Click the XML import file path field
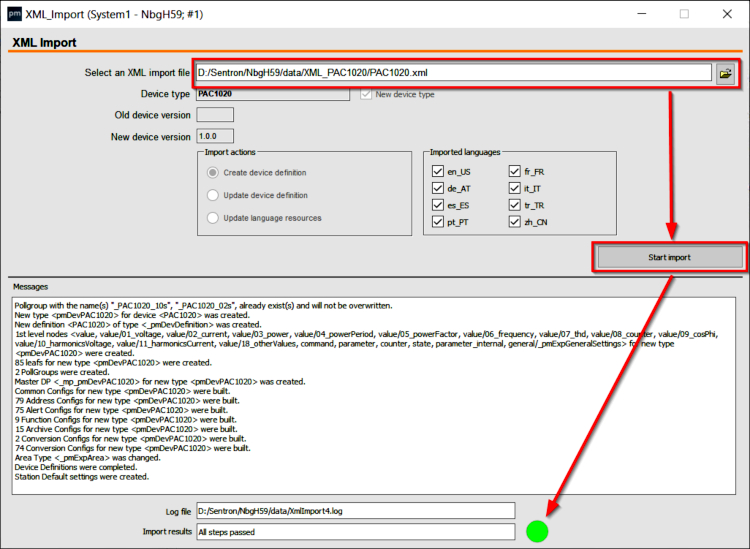This screenshot has height=549, width=750. [x=453, y=73]
